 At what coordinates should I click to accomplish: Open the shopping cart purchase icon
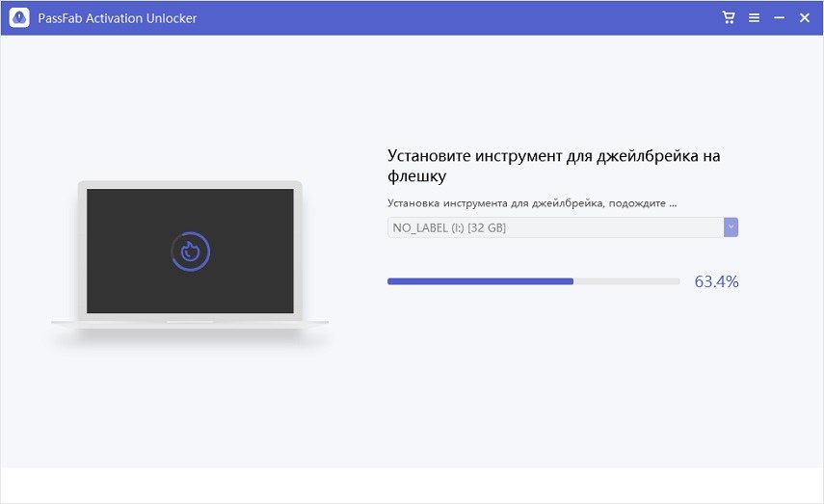point(729,18)
